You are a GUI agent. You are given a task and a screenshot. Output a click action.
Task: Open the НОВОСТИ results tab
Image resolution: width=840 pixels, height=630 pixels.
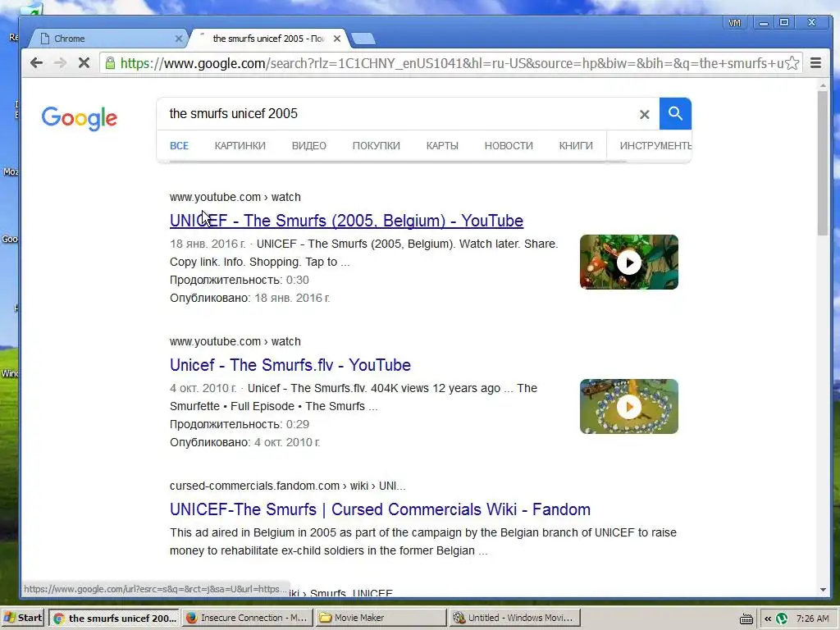click(509, 146)
